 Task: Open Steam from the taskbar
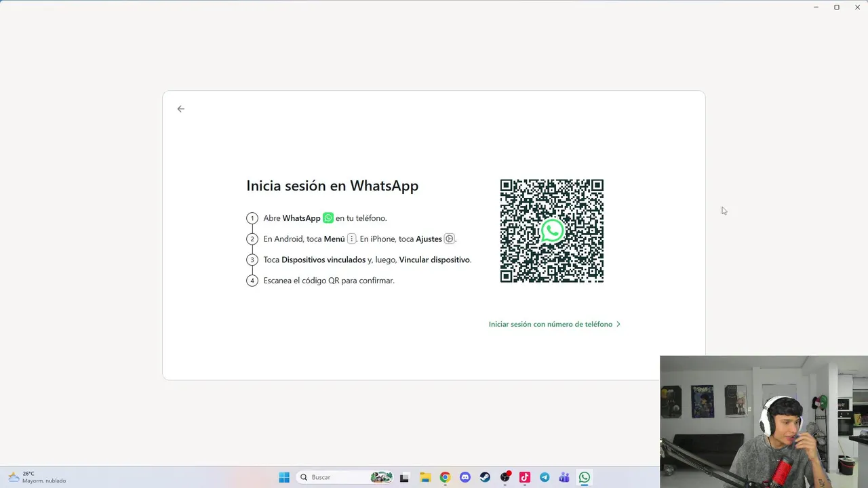tap(485, 477)
